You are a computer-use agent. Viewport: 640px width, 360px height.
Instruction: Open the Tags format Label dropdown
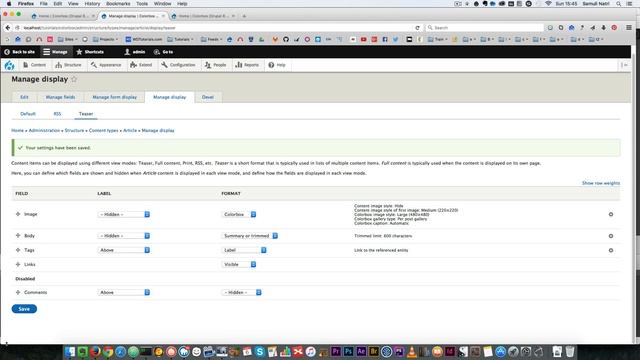coord(244,250)
